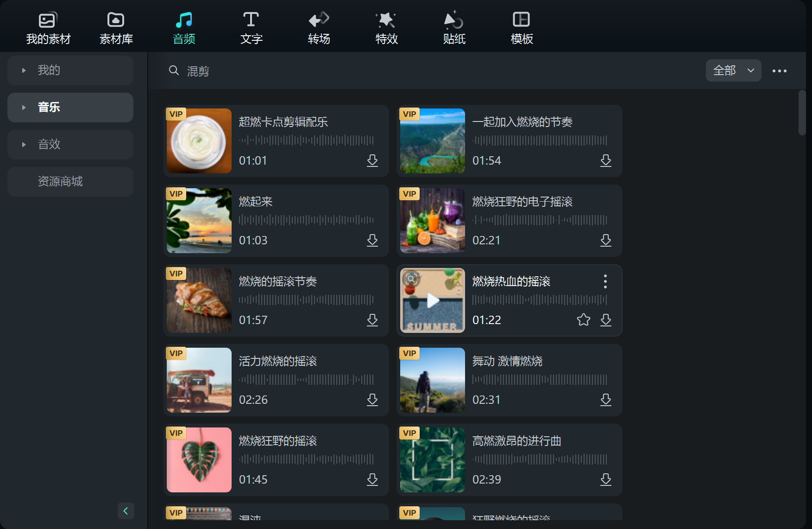Screen dimensions: 812x529
Task: Download 燃烧热血的摇滚 track
Action: [x=606, y=320]
